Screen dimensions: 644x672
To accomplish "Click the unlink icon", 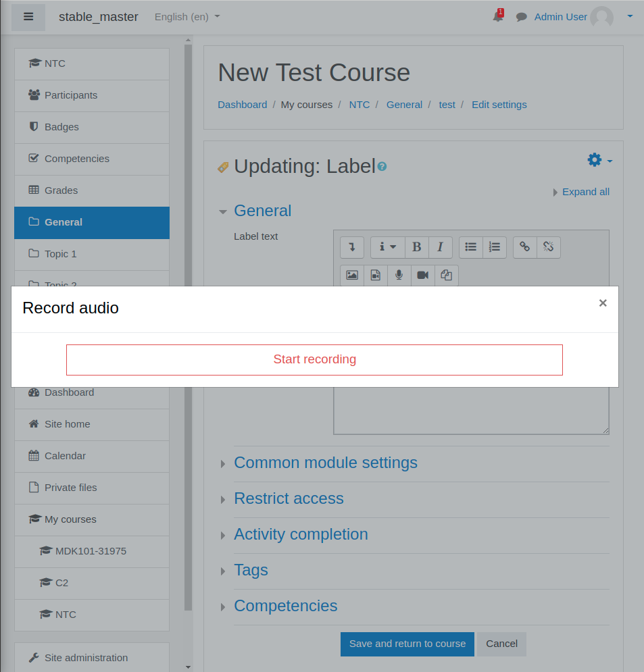I will [x=549, y=247].
